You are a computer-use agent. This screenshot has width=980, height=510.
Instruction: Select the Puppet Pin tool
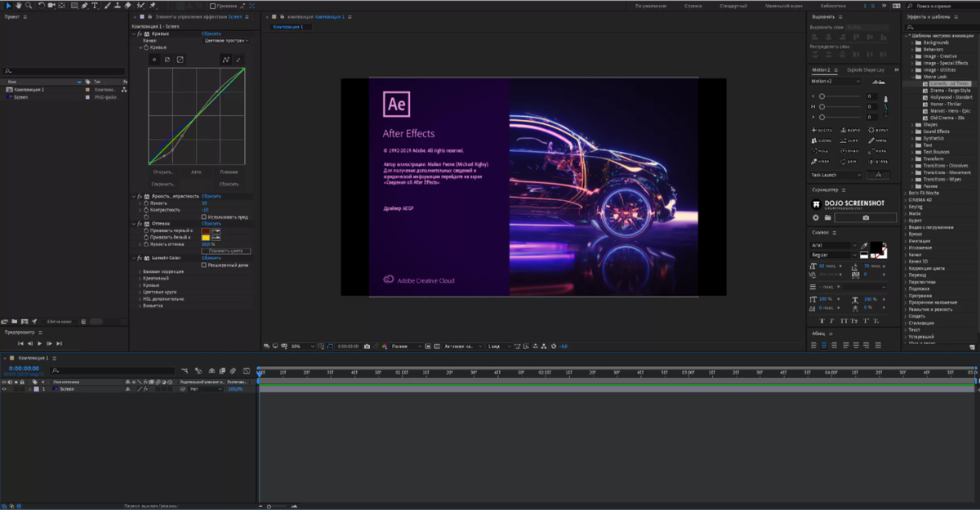point(153,5)
